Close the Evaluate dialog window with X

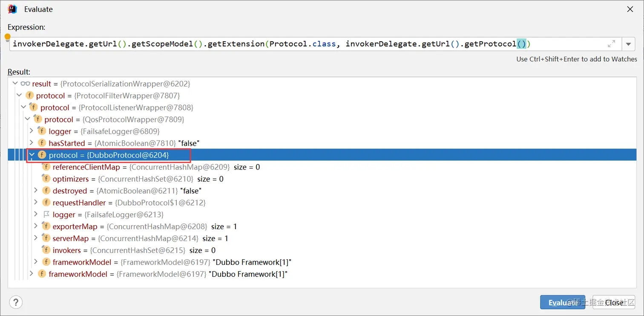[630, 9]
